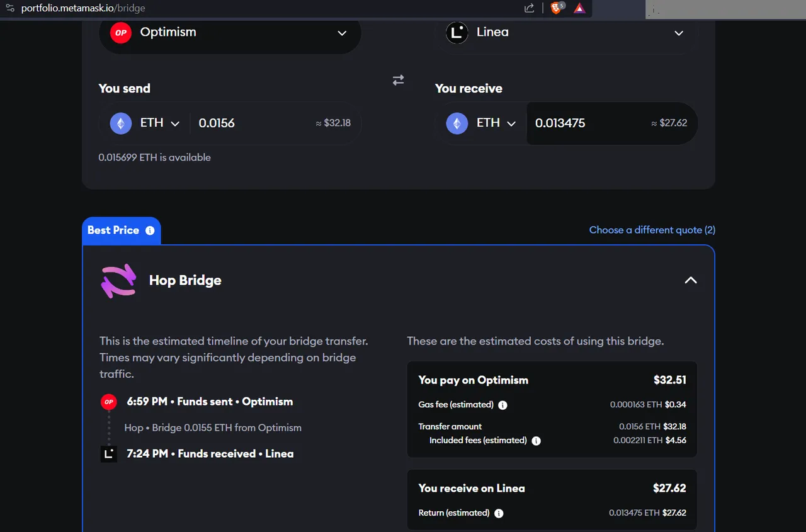This screenshot has height=532, width=806.
Task: Click the Optimism icon in timeline
Action: click(x=109, y=402)
